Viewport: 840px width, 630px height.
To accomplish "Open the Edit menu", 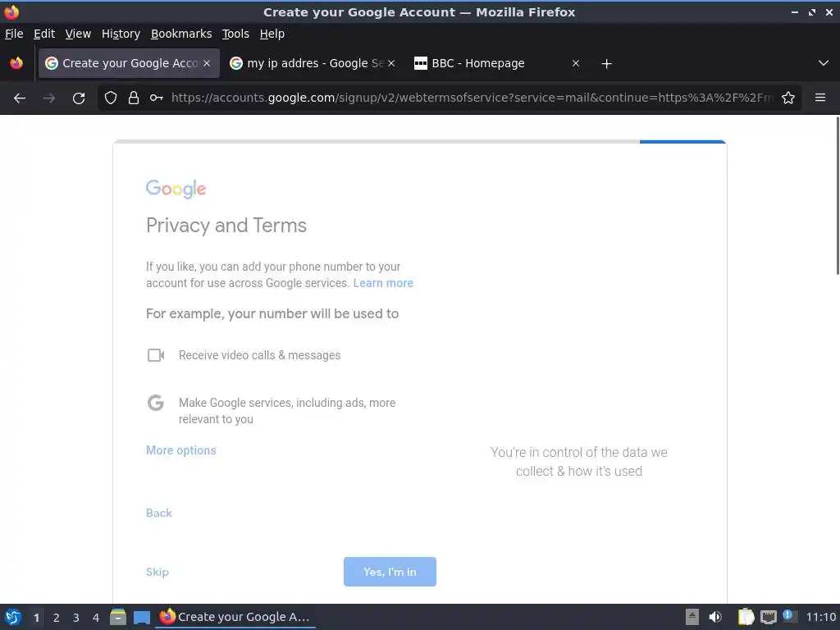I will [x=44, y=34].
